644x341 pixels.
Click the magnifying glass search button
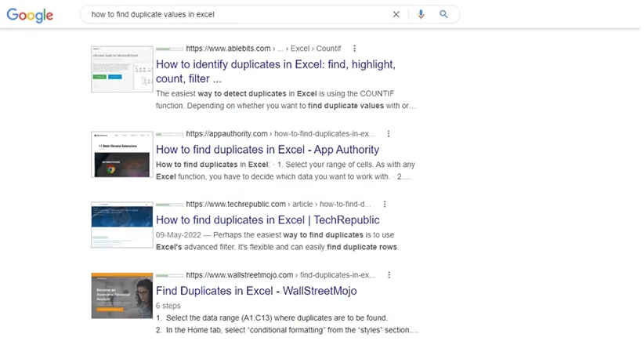pos(443,14)
